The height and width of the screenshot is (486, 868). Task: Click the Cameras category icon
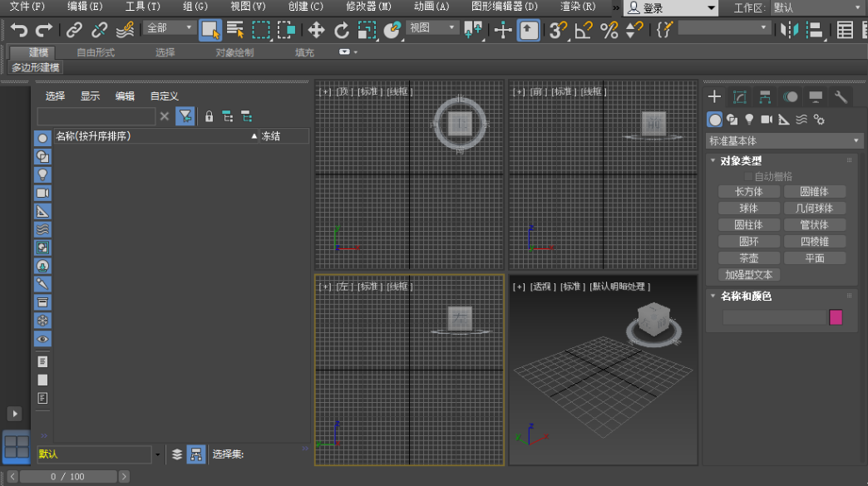767,120
